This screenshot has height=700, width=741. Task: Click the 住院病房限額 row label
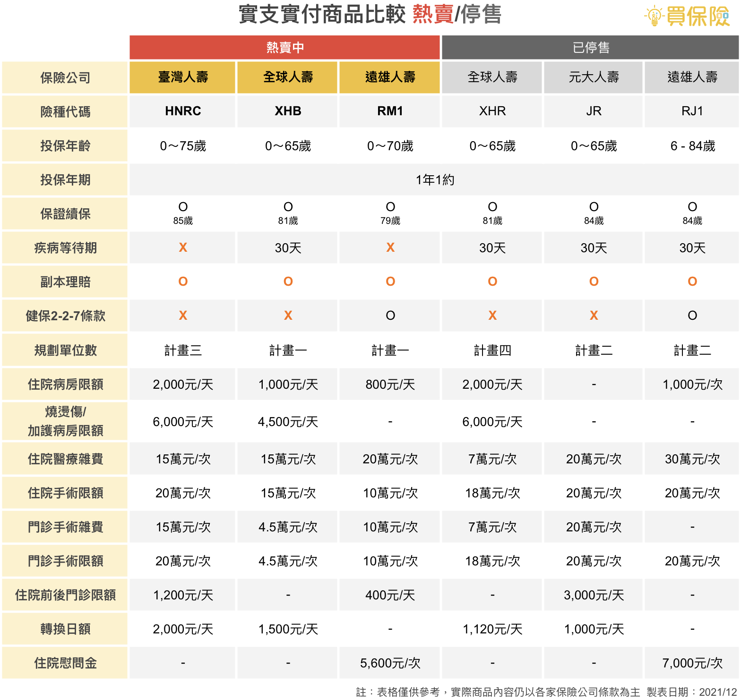(65, 384)
